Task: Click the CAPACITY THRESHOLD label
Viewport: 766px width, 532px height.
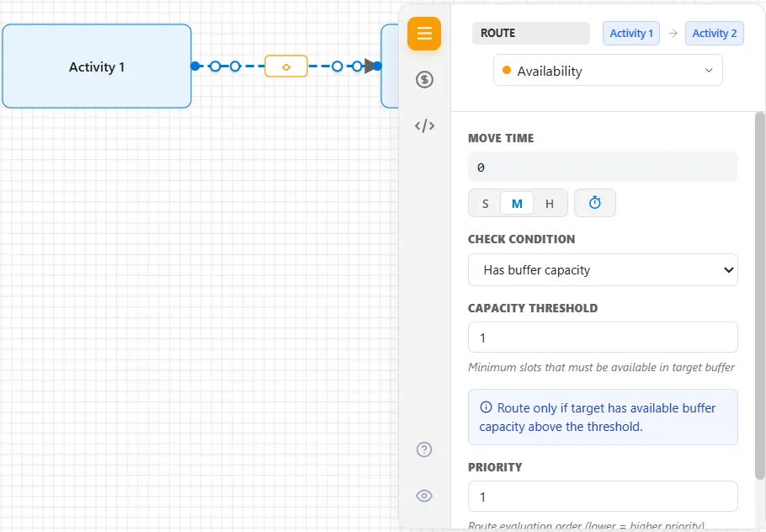Action: click(533, 308)
